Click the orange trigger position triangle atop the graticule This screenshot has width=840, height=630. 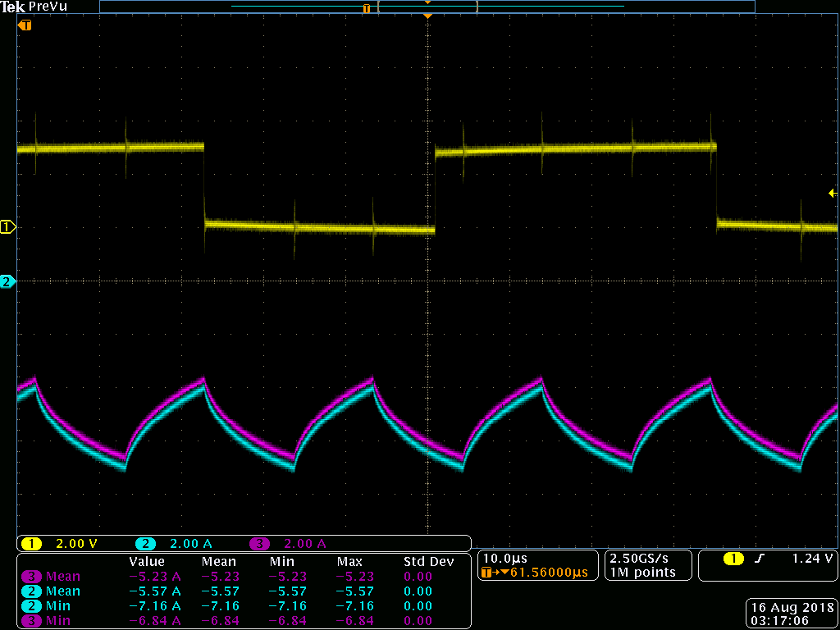(427, 16)
